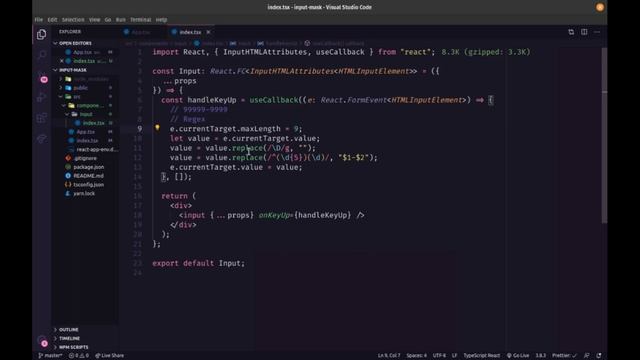This screenshot has height=360, width=640.
Task: Click the lightbulb quick fix on line 9
Action: [157, 128]
